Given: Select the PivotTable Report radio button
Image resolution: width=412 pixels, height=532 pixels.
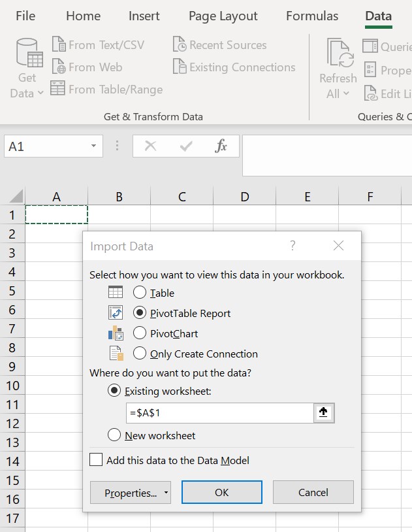Looking at the screenshot, I should click(140, 313).
